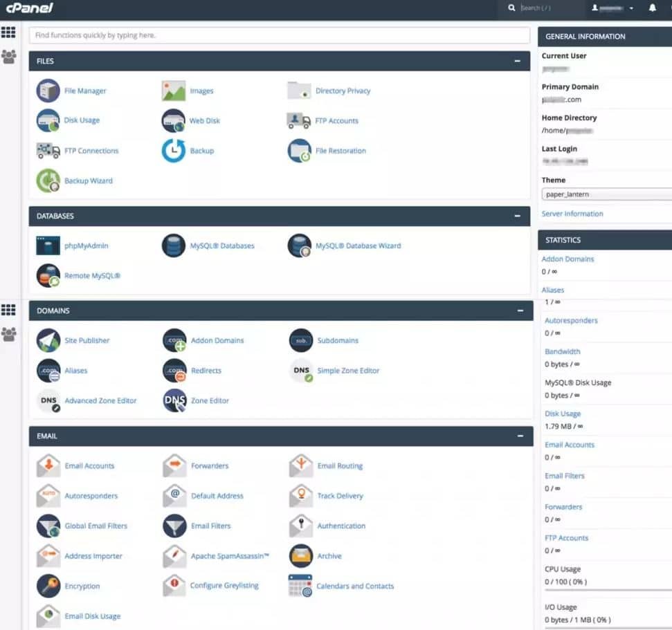Image resolution: width=672 pixels, height=630 pixels.
Task: Collapse the DOMAINS section
Action: tap(520, 311)
